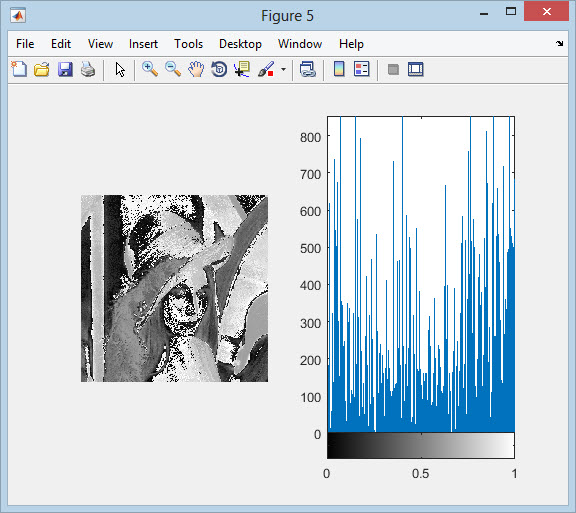
Task: Open file with the folder icon
Action: (x=42, y=69)
